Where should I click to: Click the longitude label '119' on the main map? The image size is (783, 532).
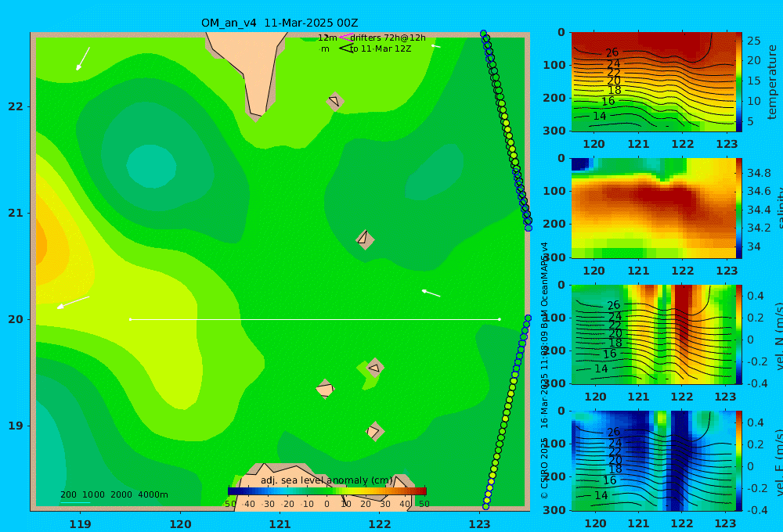point(81,524)
